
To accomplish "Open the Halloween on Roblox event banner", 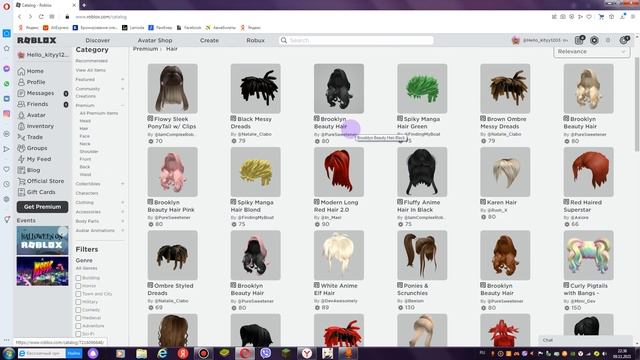I will click(x=42, y=241).
